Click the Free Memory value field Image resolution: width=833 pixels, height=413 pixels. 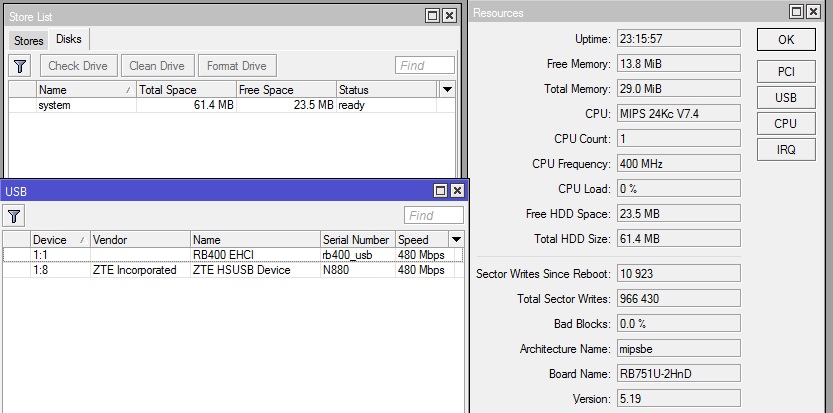click(x=678, y=64)
